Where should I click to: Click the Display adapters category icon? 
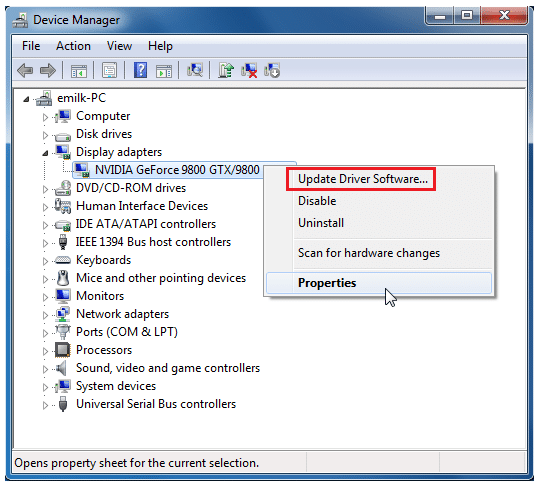(63, 152)
